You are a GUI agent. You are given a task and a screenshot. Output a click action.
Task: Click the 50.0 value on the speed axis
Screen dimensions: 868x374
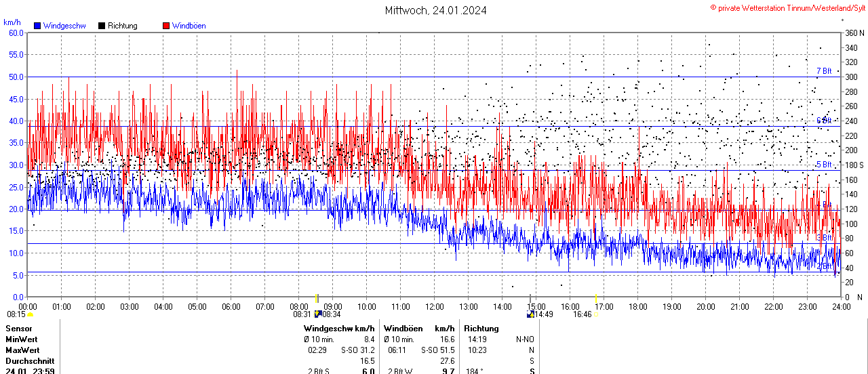click(x=16, y=77)
